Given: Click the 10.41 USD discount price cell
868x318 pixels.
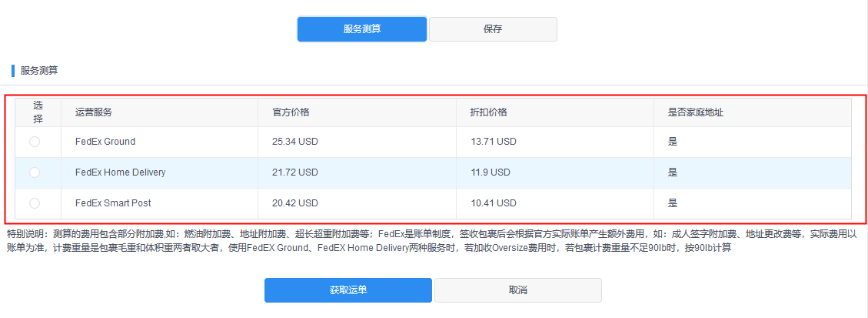Looking at the screenshot, I should click(x=494, y=203).
